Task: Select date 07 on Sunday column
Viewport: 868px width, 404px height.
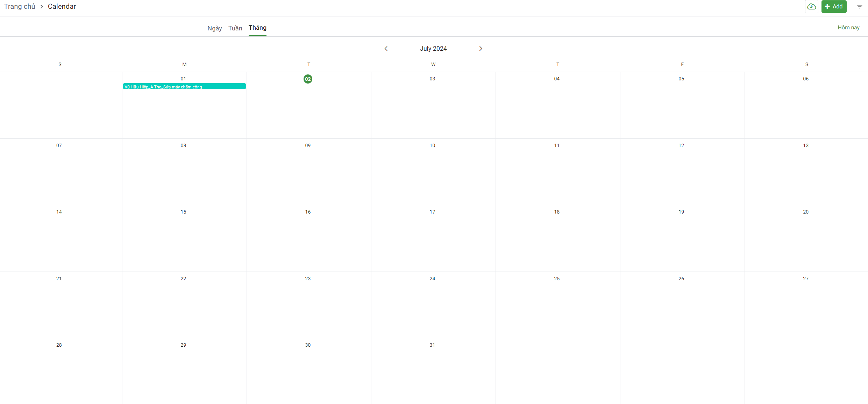Action: (59, 146)
